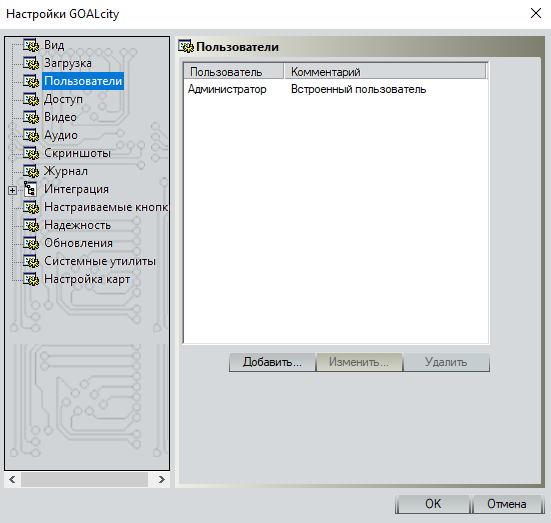551x523 pixels.
Task: Click the icon beside Вид
Action: [x=31, y=45]
